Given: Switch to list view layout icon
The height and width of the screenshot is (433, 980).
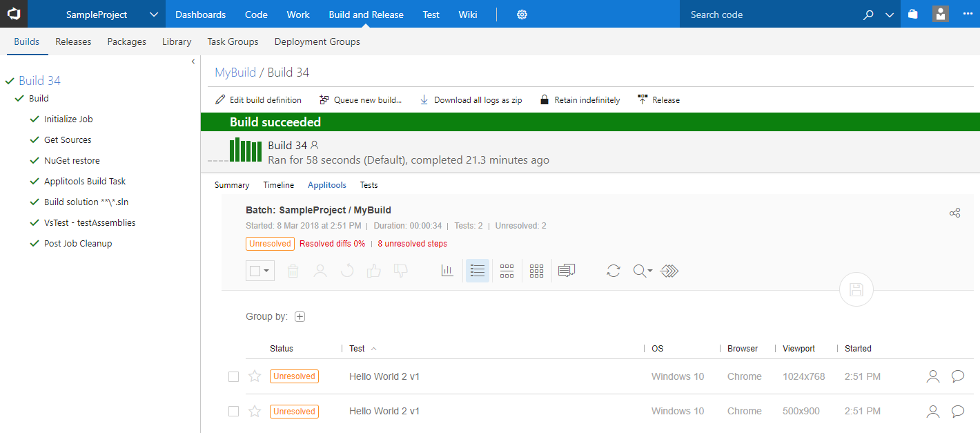Looking at the screenshot, I should (478, 271).
